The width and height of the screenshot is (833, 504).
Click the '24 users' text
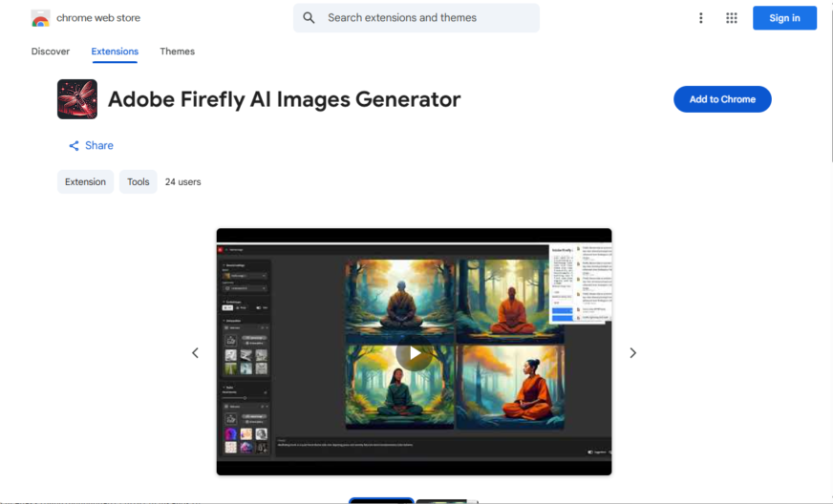(182, 181)
